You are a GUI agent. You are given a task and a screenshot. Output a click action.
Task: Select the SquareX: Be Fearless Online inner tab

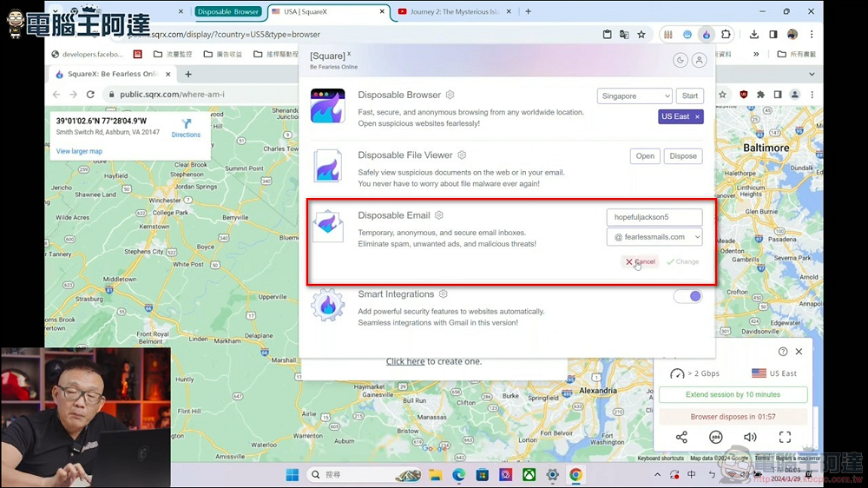pos(113,74)
